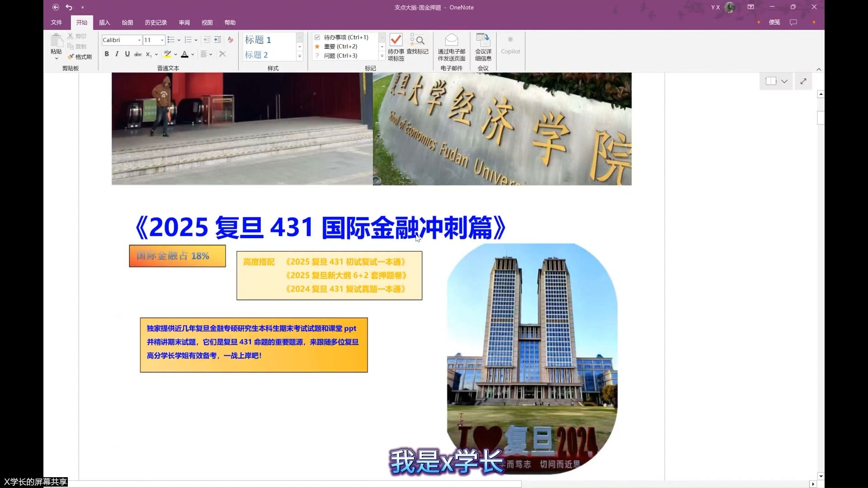868x488 pixels.
Task: Click the back arrow in title bar
Action: [56, 7]
